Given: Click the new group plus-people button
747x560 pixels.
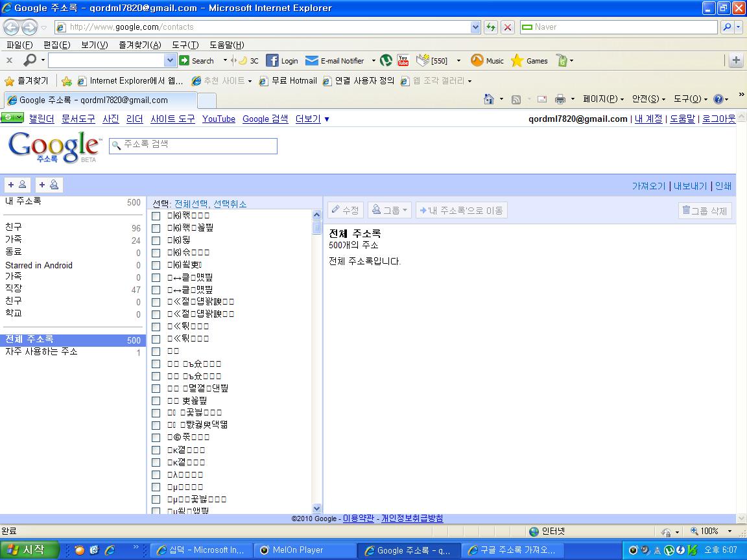Looking at the screenshot, I should click(49, 185).
